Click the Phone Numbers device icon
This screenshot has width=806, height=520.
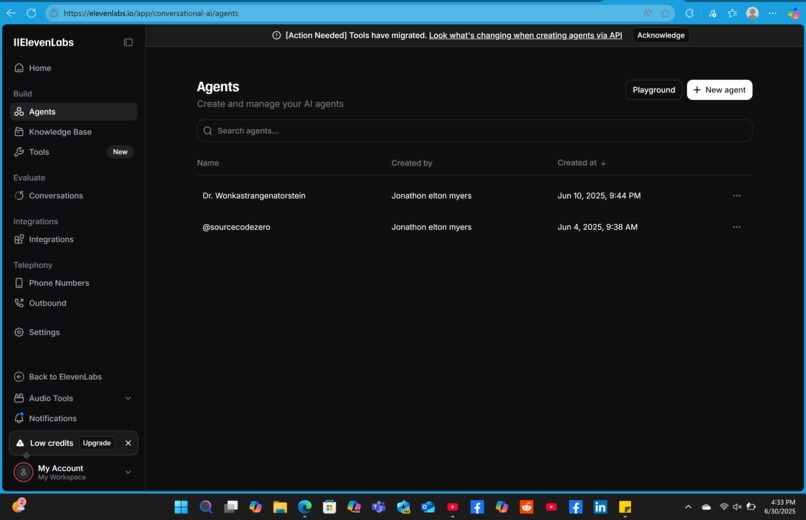(x=19, y=283)
